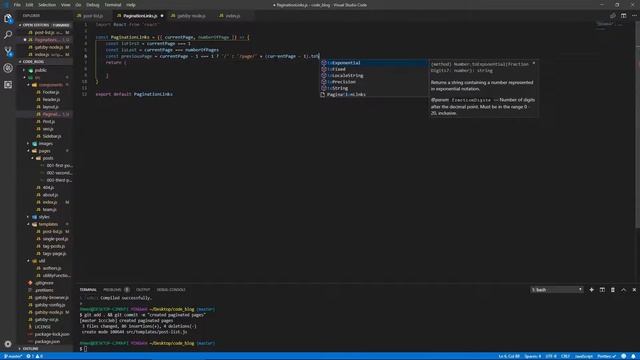Expand the styles folder

click(44, 217)
